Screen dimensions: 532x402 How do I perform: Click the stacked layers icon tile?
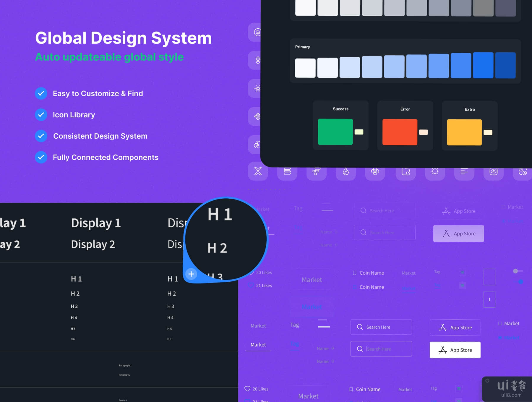tap(287, 171)
